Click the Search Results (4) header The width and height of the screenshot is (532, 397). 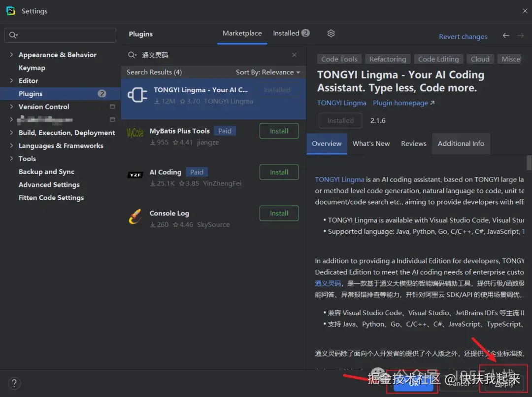coord(154,72)
